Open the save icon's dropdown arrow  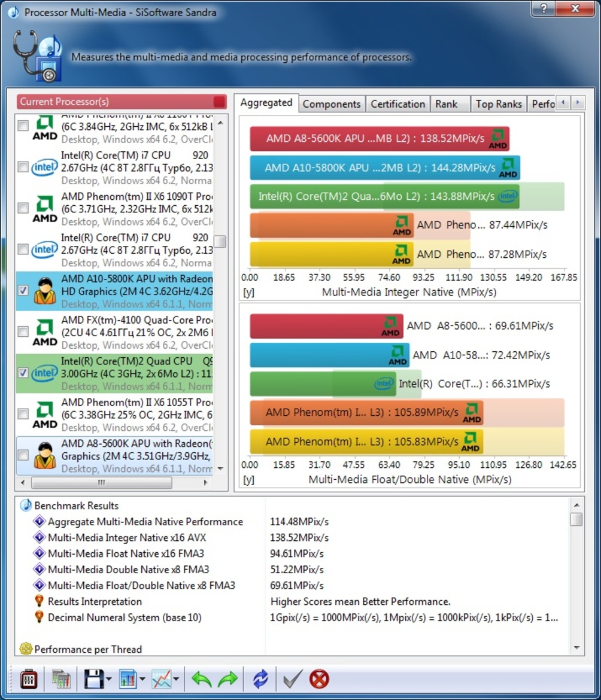click(109, 680)
